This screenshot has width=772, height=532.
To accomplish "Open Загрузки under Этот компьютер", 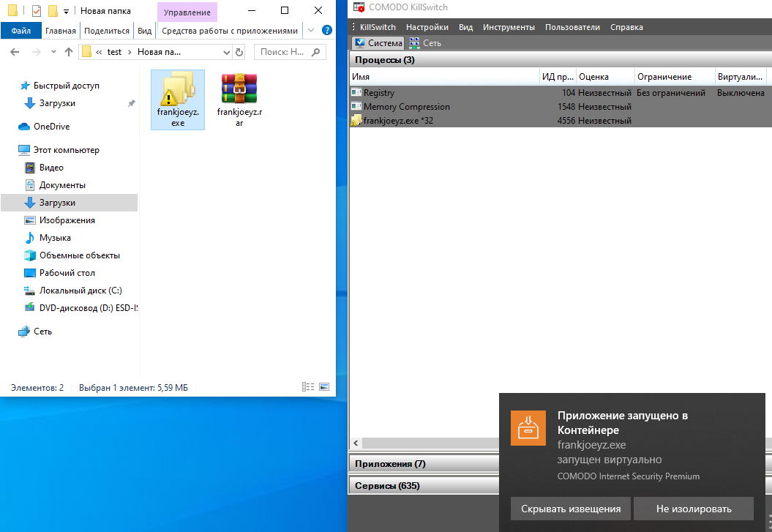I will 69,203.
